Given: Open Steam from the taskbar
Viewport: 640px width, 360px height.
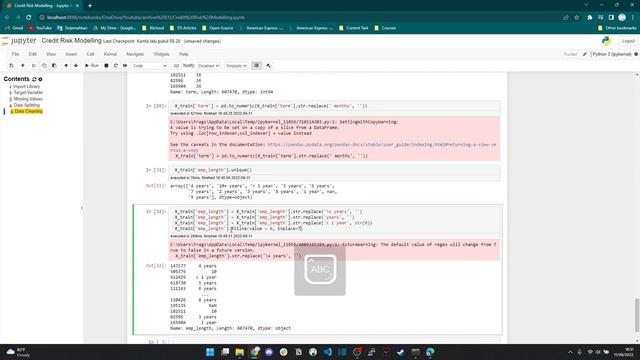Looking at the screenshot, I should tap(401, 352).
